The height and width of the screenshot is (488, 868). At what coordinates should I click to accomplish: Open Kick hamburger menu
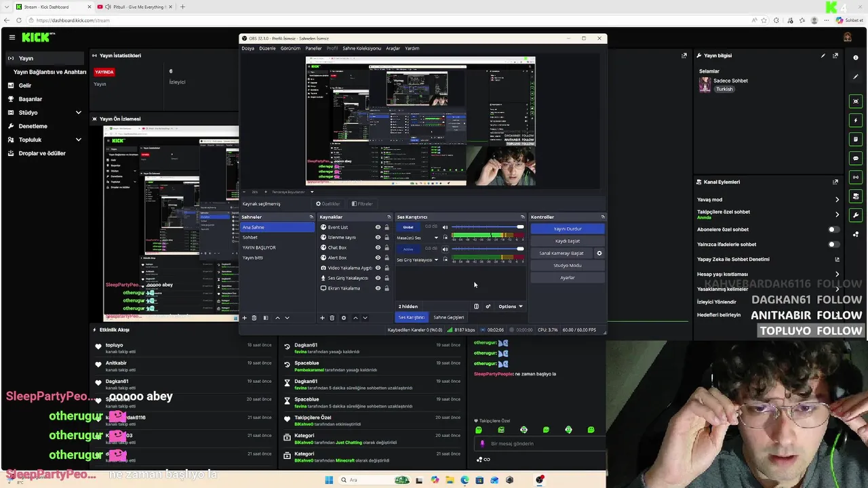tap(12, 38)
